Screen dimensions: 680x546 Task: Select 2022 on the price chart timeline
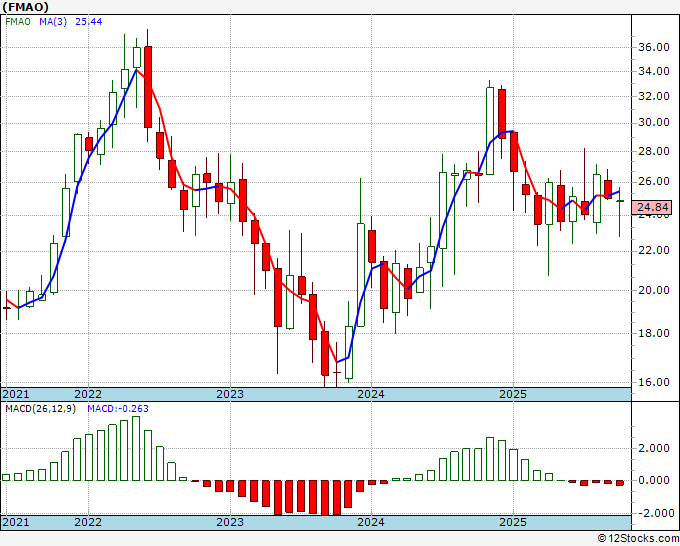(88, 394)
